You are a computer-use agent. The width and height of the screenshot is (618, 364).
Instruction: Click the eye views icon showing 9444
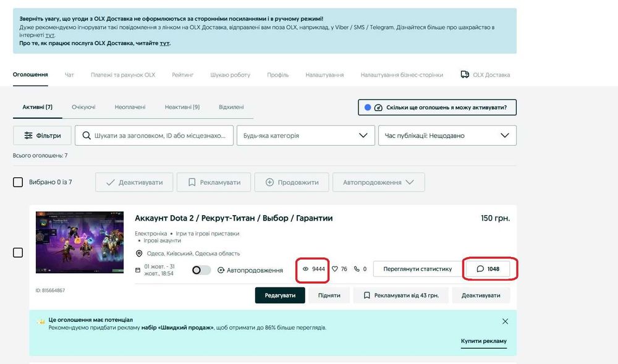(305, 269)
